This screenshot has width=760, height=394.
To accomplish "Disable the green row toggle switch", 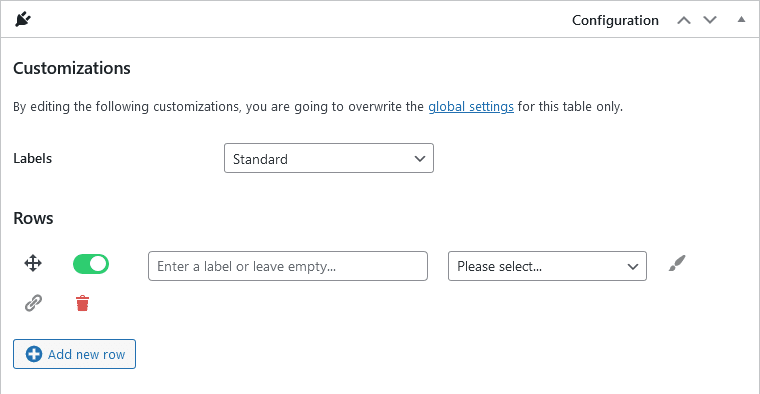I will coord(91,264).
